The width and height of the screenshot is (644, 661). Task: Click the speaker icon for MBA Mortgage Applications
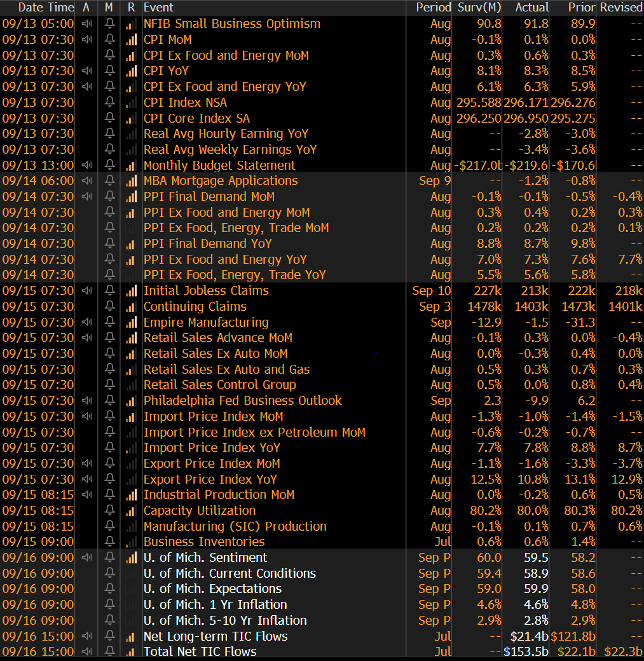[86, 181]
